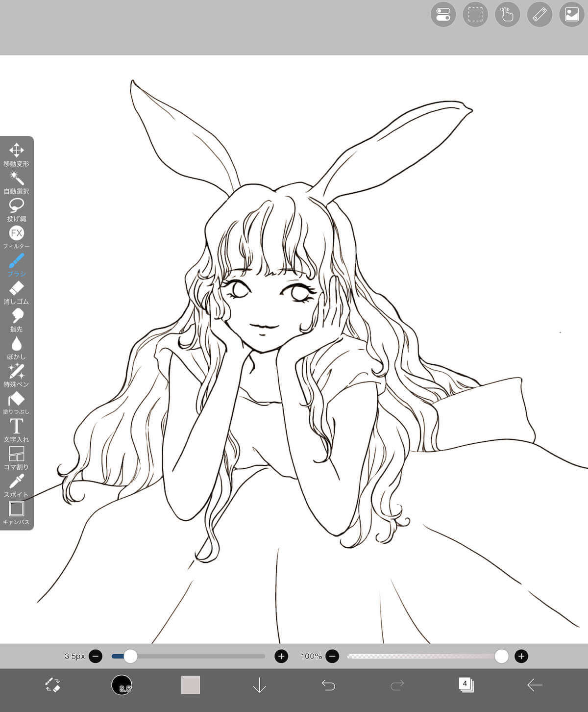
Task: Open the gray color swatch
Action: [x=191, y=685]
